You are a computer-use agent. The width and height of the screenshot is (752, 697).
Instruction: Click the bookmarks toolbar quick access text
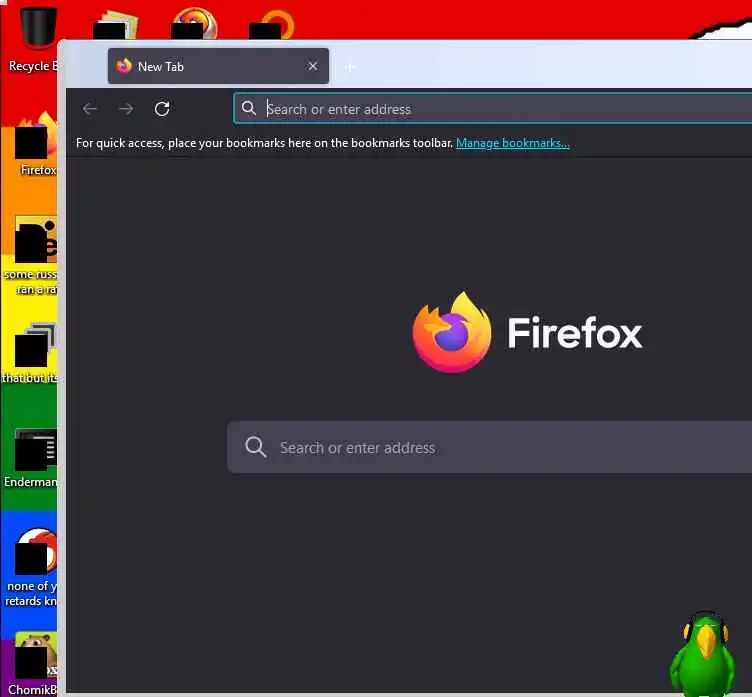264,143
